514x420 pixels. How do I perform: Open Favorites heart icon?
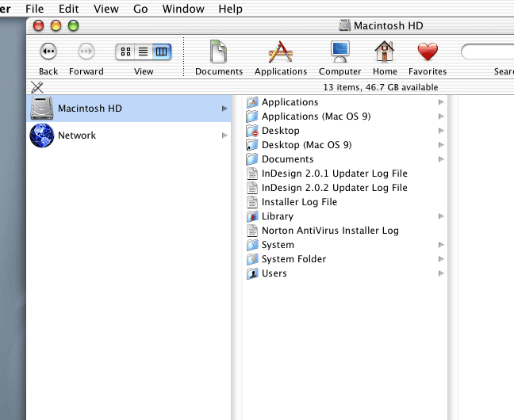click(x=428, y=52)
